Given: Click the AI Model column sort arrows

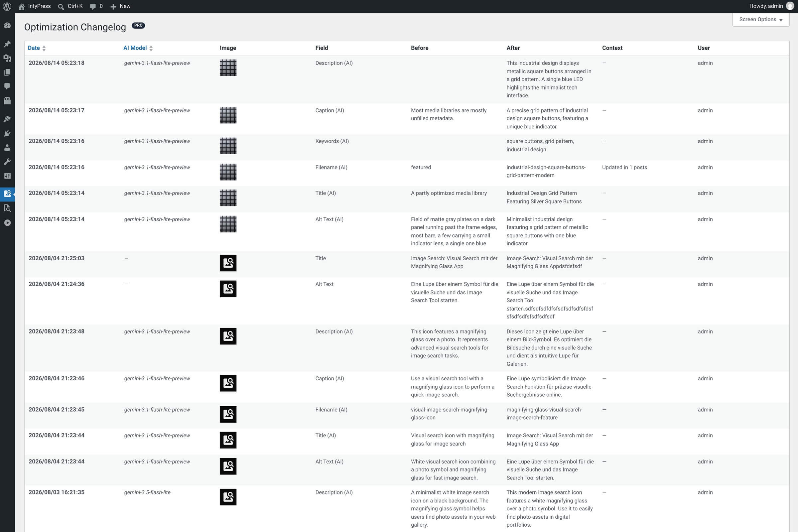Looking at the screenshot, I should 151,48.
